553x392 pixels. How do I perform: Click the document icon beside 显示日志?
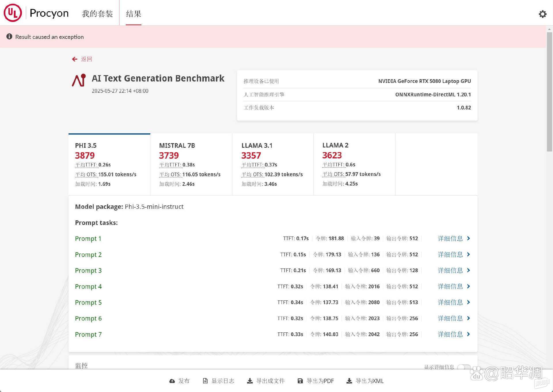coord(205,381)
